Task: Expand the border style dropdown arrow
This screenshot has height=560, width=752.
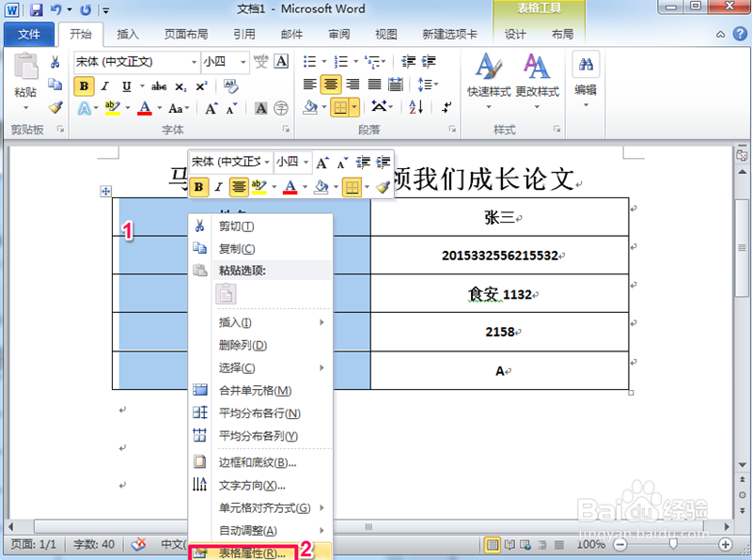Action: (x=354, y=107)
